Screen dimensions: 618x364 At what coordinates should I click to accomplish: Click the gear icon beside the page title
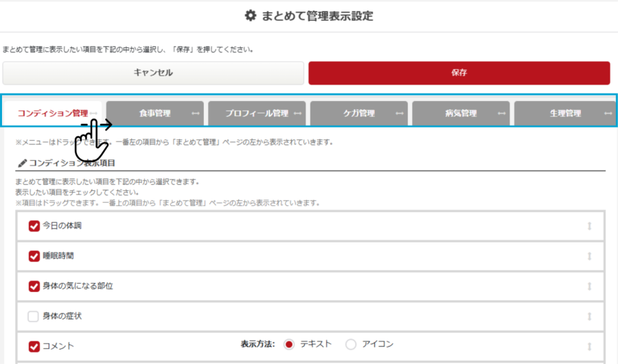click(251, 16)
